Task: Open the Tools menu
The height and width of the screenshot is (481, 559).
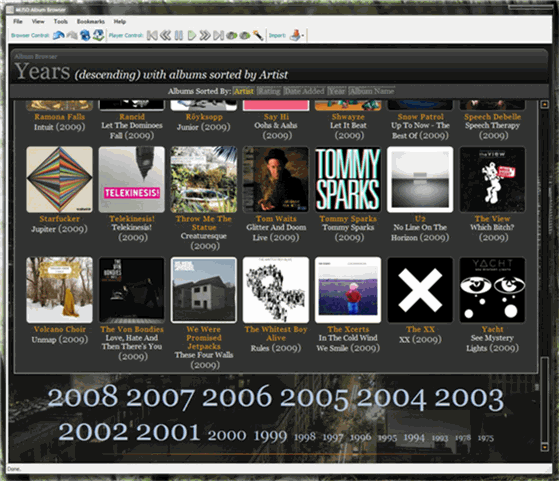Action: tap(61, 21)
